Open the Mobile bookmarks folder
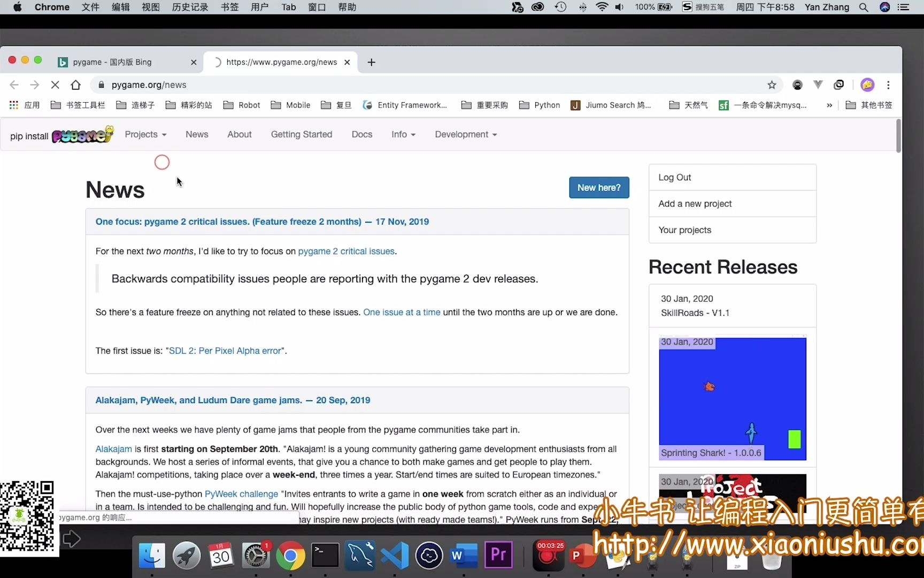This screenshot has width=924, height=578. pyautogui.click(x=290, y=105)
